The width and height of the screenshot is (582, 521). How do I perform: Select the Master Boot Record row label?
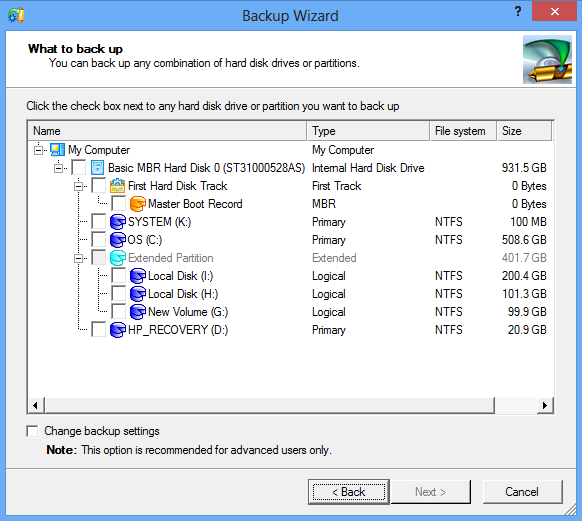point(195,204)
